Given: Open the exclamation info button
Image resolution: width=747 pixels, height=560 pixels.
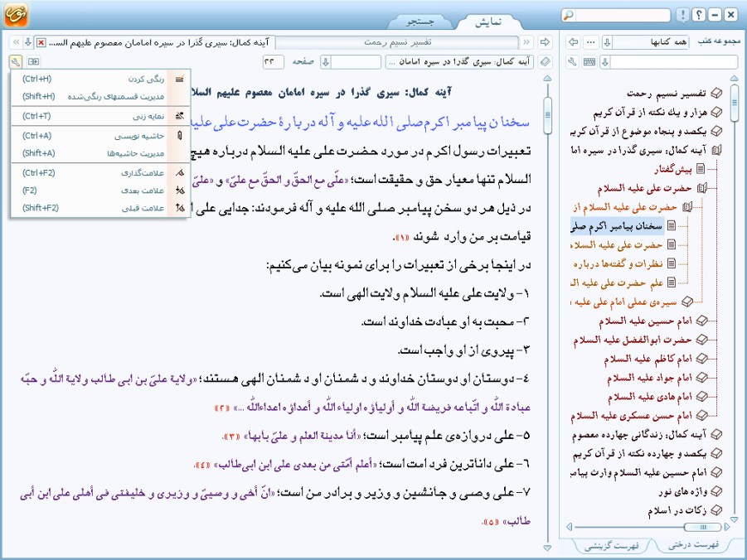Looking at the screenshot, I should click(x=682, y=15).
